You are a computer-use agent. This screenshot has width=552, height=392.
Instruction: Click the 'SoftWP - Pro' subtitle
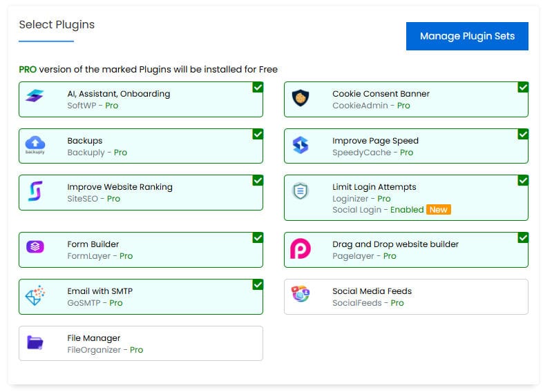tap(93, 106)
